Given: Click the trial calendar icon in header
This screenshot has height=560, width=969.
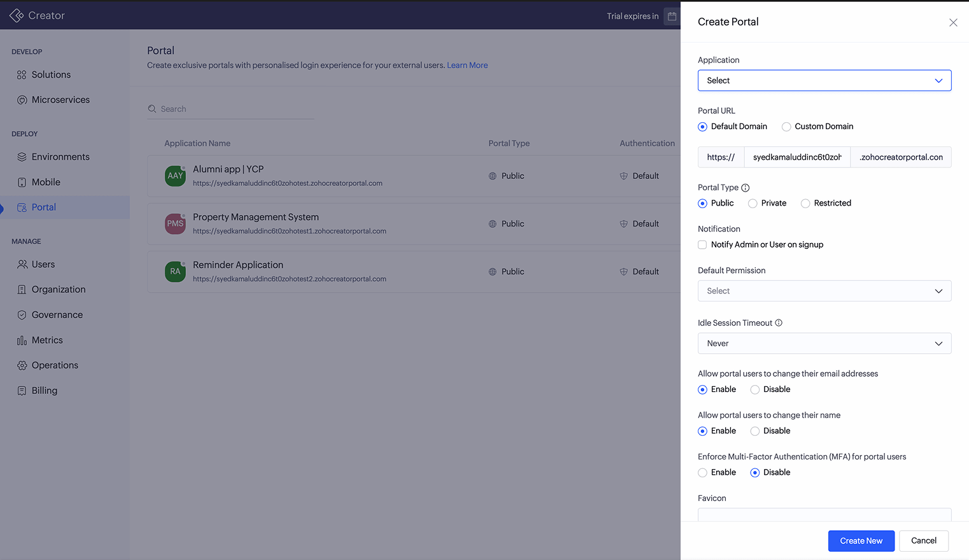Looking at the screenshot, I should tap(672, 16).
